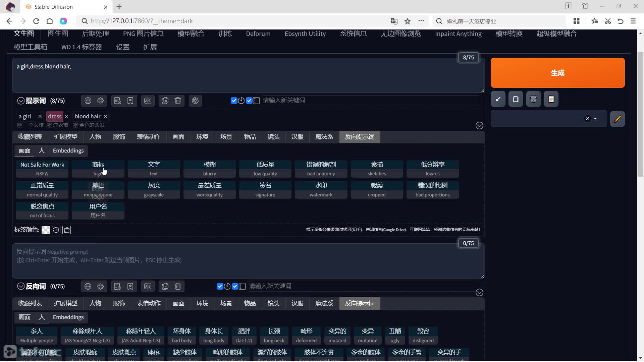Screen dimensions: 644x362
Task: Add the 'bad anatomy' negative tag
Action: [321, 169]
